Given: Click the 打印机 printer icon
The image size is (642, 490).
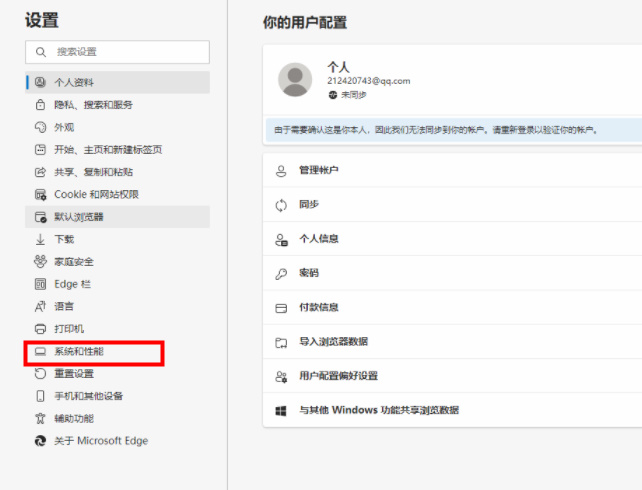Looking at the screenshot, I should point(40,329).
